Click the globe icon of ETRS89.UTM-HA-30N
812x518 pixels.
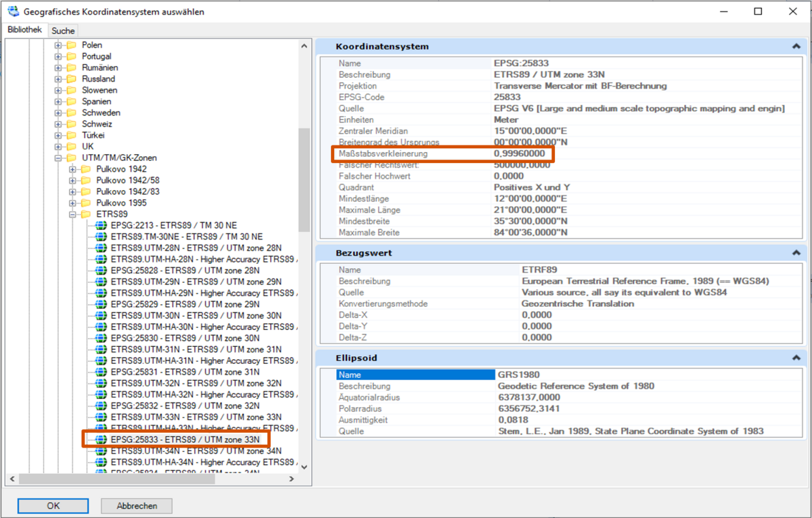[101, 327]
